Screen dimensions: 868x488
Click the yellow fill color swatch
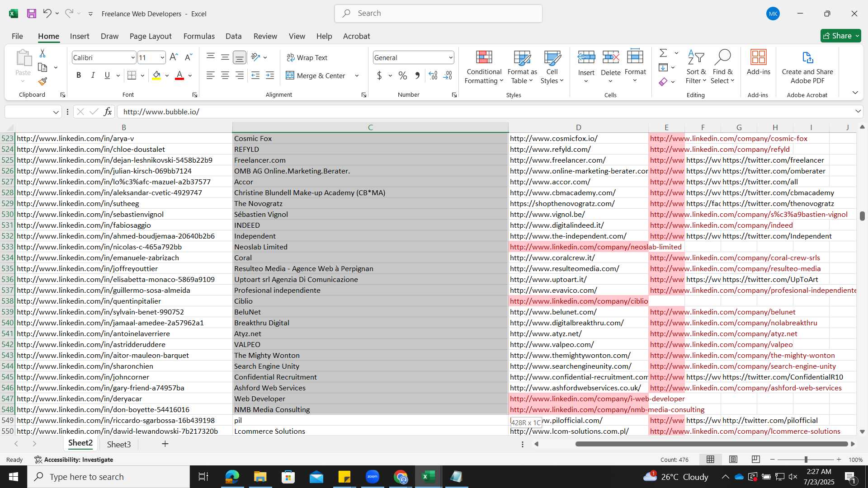156,75
